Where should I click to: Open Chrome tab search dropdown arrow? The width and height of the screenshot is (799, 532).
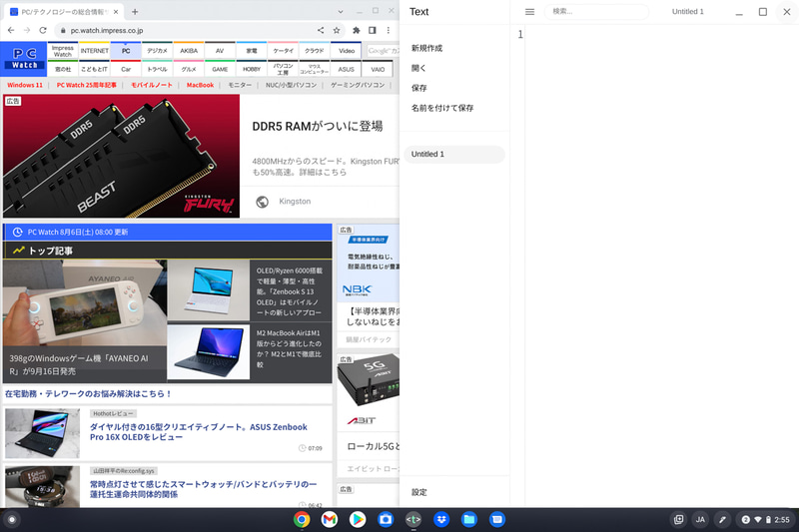pyautogui.click(x=341, y=12)
